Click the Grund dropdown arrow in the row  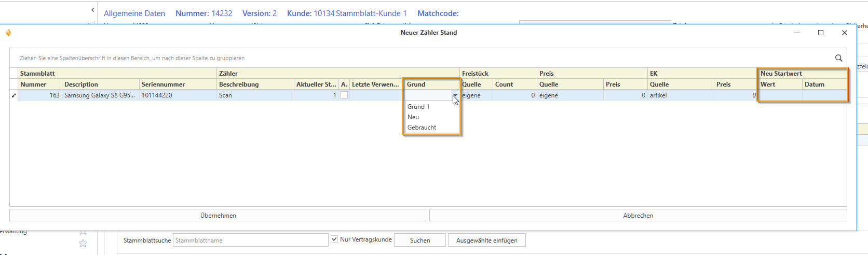point(455,96)
